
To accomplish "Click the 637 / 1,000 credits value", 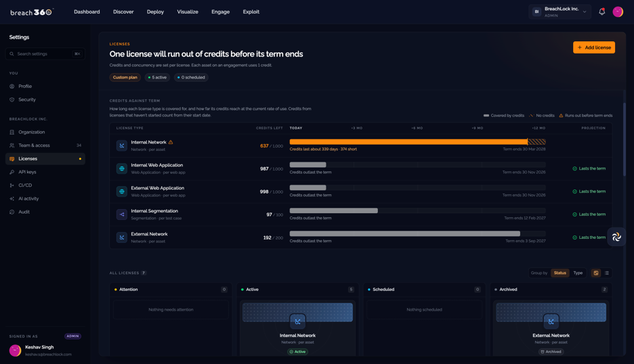I will 272,146.
